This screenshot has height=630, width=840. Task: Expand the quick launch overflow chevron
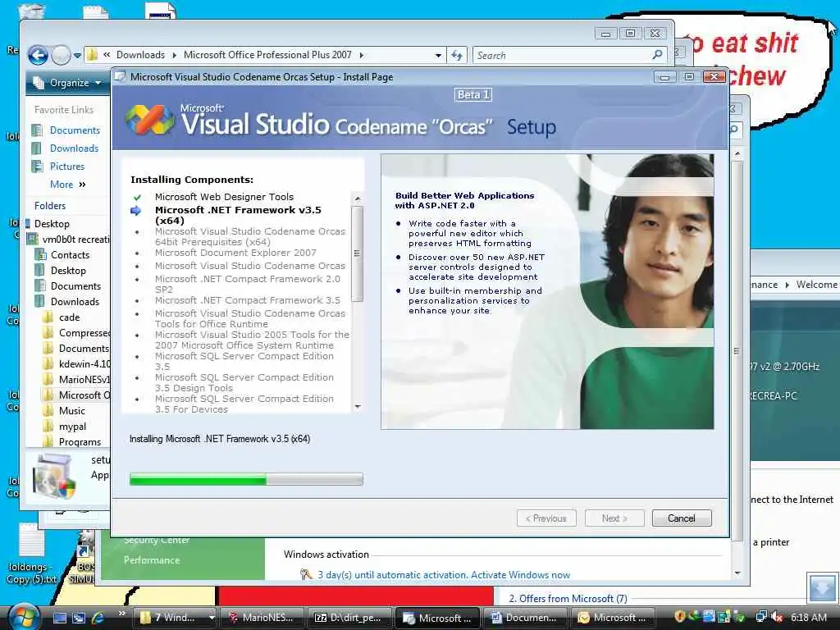pyautogui.click(x=121, y=614)
